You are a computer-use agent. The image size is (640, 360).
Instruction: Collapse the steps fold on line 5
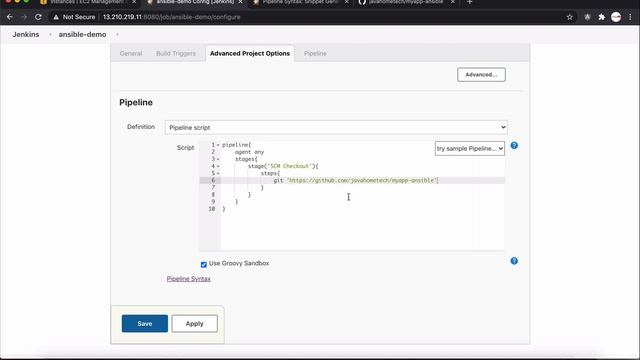click(x=218, y=173)
